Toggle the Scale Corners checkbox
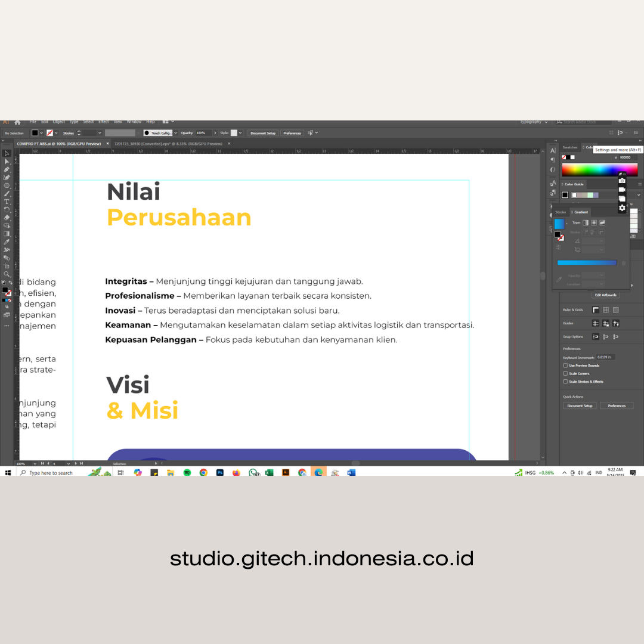The width and height of the screenshot is (644, 644). [565, 374]
